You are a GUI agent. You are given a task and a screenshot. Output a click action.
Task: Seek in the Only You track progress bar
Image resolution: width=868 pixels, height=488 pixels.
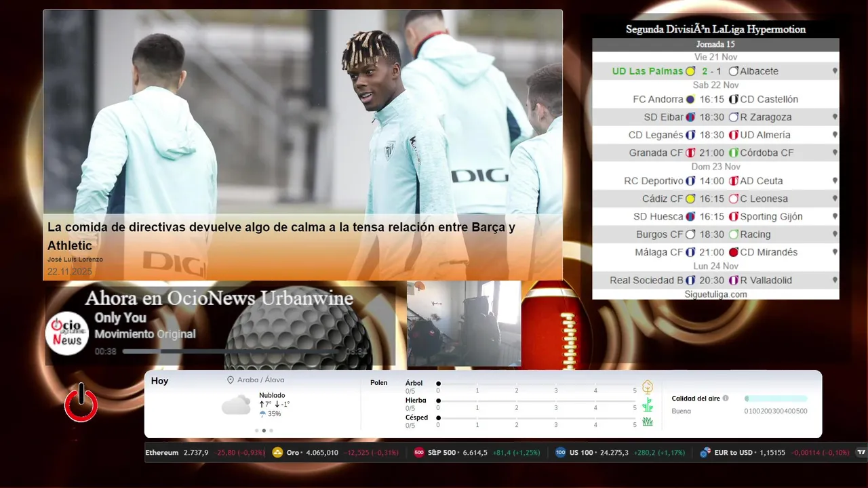[231, 352]
